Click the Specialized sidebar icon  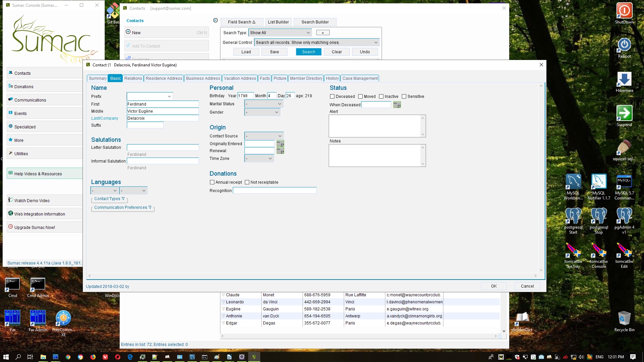tap(10, 126)
